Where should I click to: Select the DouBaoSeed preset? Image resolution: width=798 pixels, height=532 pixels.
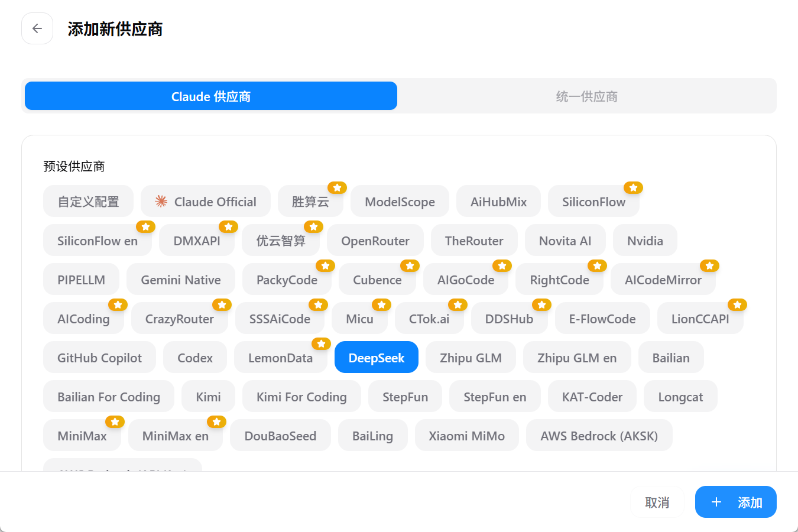click(280, 436)
